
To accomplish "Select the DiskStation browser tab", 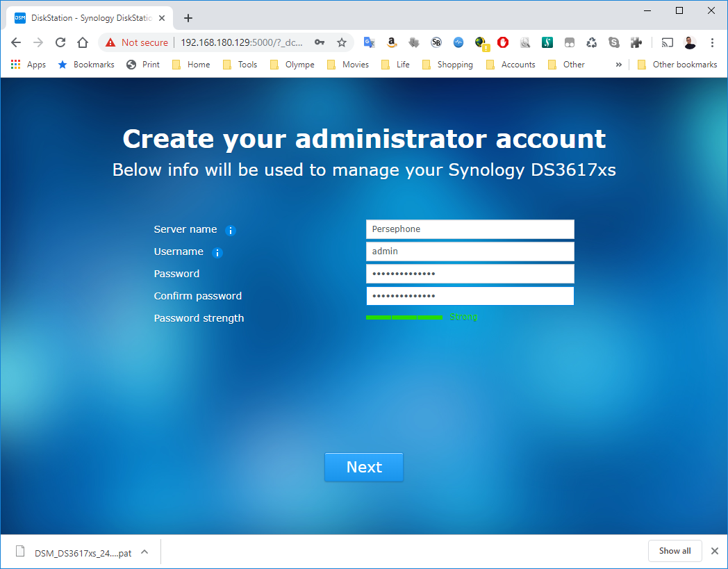I will pyautogui.click(x=88, y=18).
